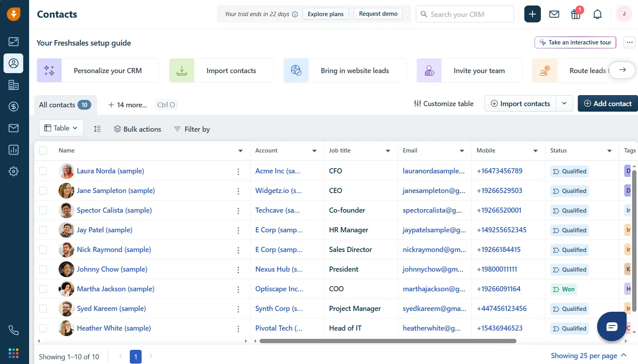The height and width of the screenshot is (364, 638).
Task: Open the Personalize your CRM card
Action: [x=98, y=71]
